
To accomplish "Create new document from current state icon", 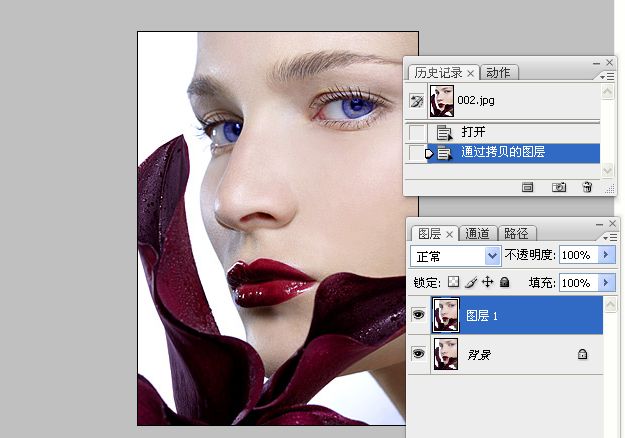I will tap(527, 187).
